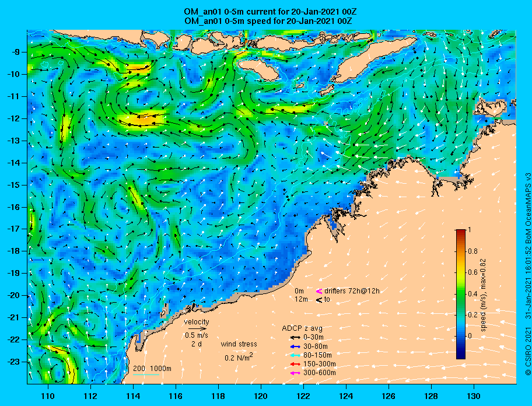Click the color bar value '1'
The image size is (532, 406).
pos(470,230)
